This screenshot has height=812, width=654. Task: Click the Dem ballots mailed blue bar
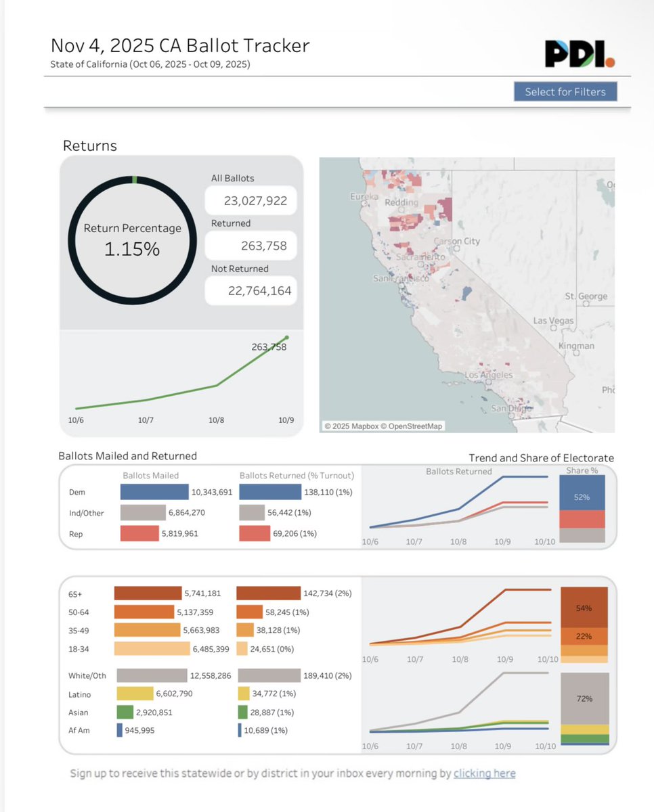[154, 493]
